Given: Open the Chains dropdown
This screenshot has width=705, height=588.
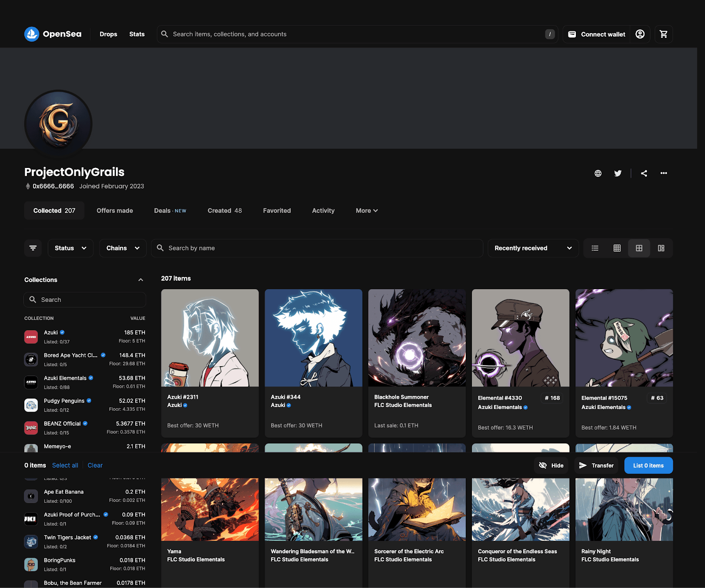Looking at the screenshot, I should [123, 248].
